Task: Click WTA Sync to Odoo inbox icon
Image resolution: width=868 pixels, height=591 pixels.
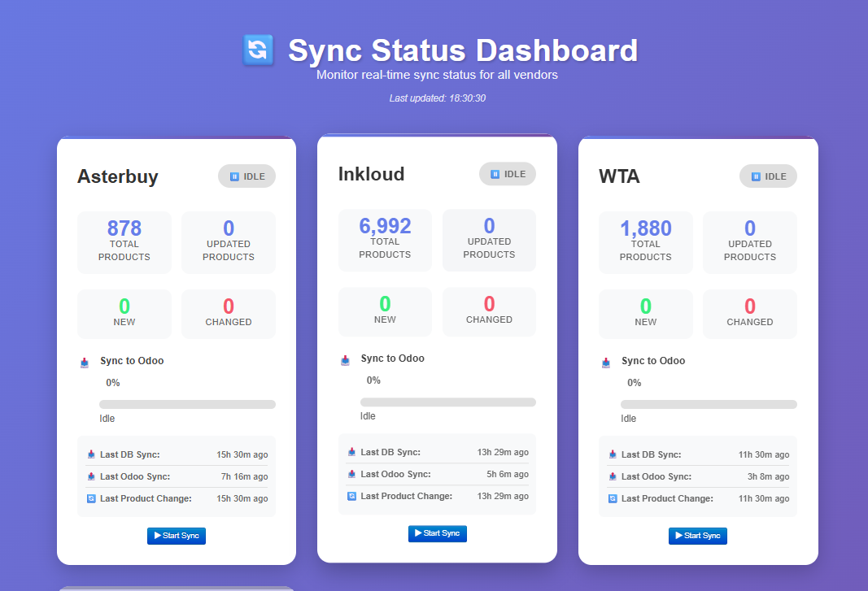Action: pyautogui.click(x=605, y=363)
